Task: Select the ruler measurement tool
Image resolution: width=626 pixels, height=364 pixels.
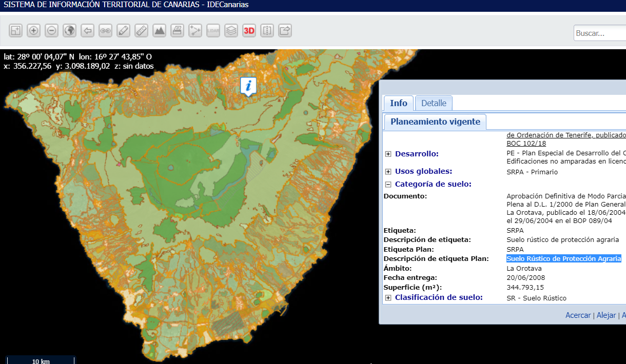Action: tap(142, 31)
